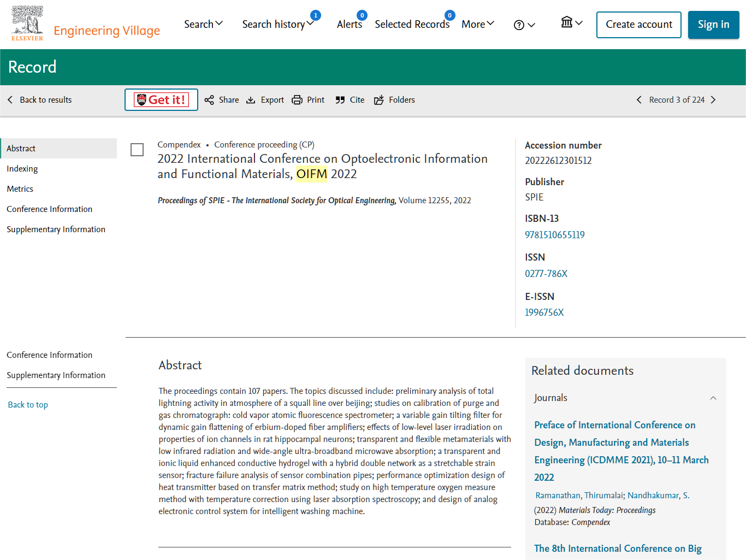Viewport: 746px width, 560px height.
Task: Jump to upper Supplementary Information nav item
Action: click(56, 229)
